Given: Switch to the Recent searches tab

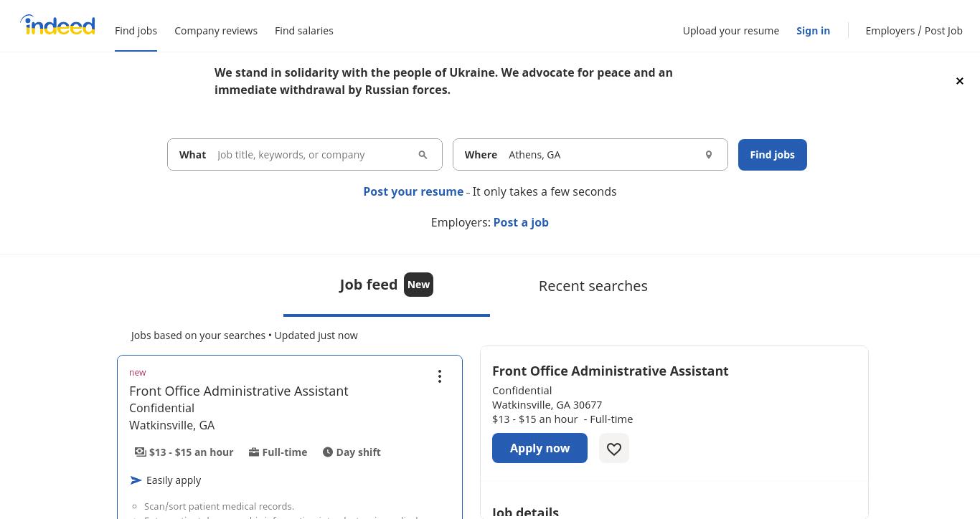Looking at the screenshot, I should pos(593,285).
